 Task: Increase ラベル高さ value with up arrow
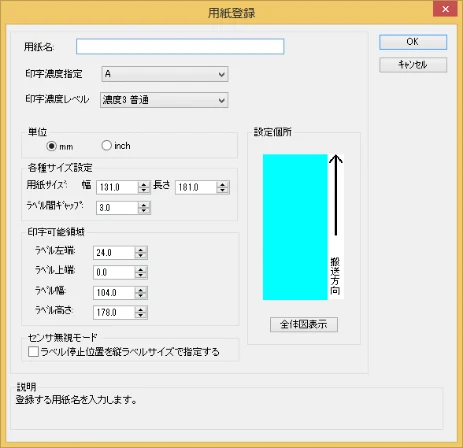pyautogui.click(x=141, y=309)
